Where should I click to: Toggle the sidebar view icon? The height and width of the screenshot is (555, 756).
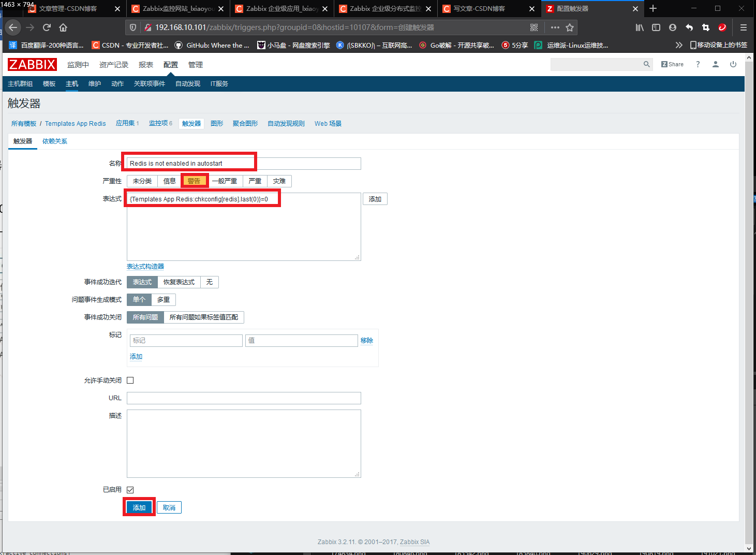click(656, 27)
